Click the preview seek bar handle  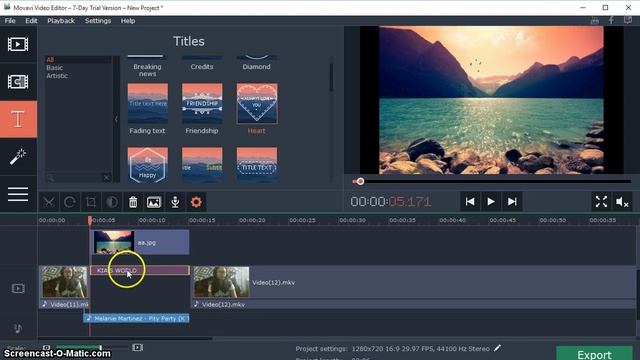pos(360,181)
